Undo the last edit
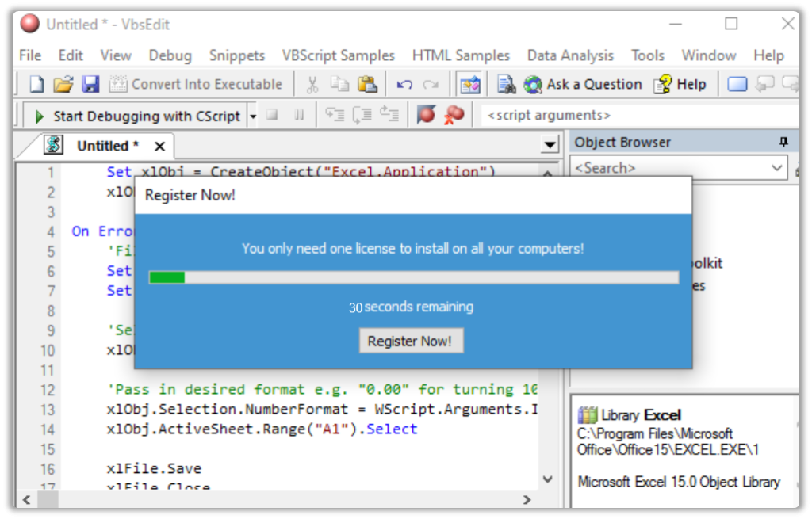812x519 pixels. 404,84
